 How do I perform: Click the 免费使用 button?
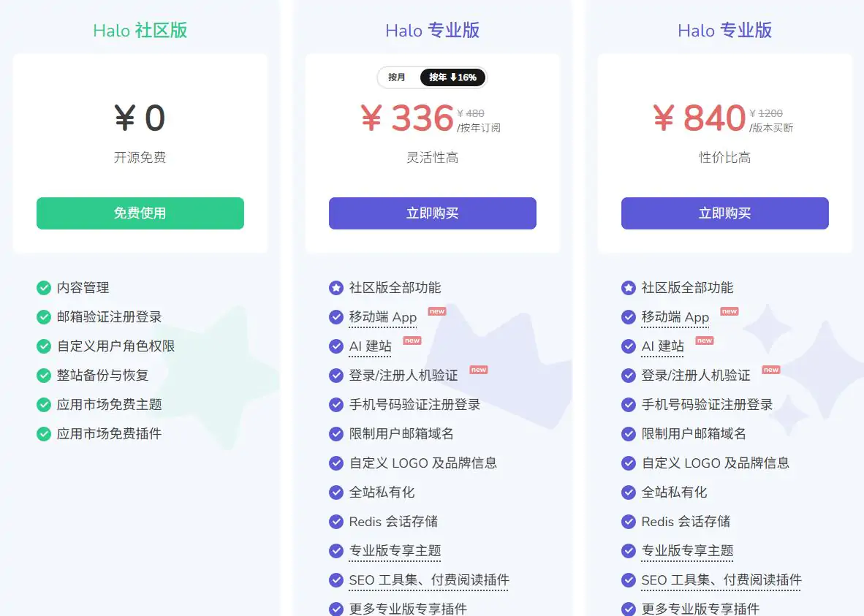coord(140,213)
